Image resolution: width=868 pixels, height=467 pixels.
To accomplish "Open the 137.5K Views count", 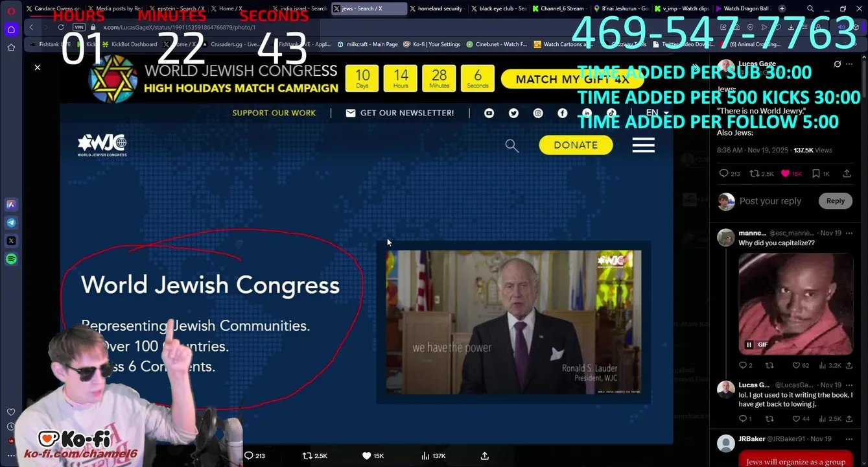I will 812,150.
